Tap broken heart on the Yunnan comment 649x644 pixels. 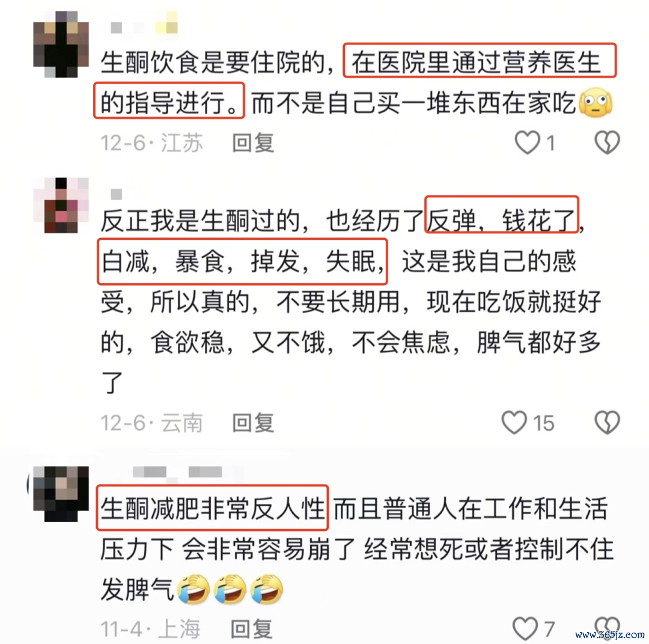tap(607, 423)
